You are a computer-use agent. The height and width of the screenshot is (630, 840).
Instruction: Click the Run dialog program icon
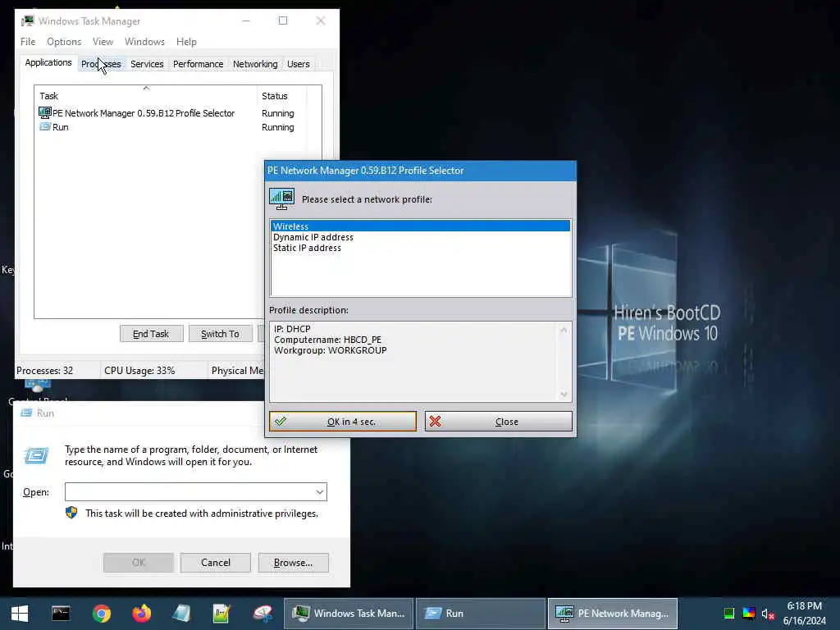click(36, 456)
